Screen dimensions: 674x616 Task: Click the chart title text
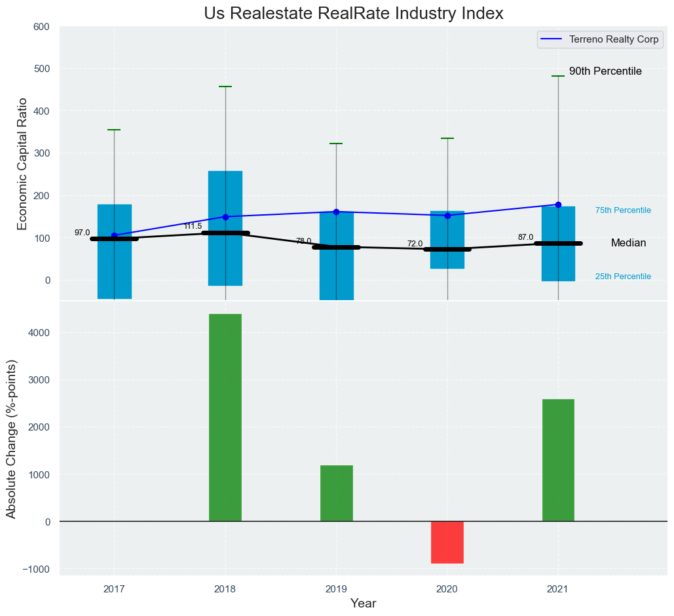pos(353,14)
